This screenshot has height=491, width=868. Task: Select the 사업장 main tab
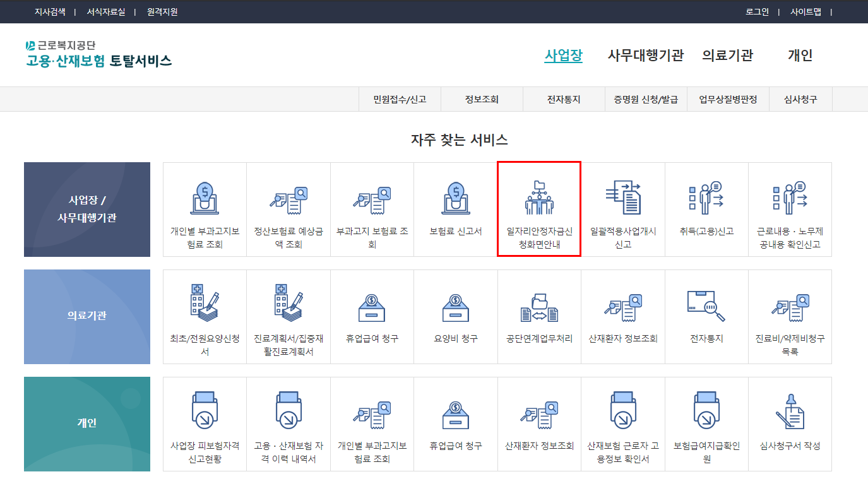click(563, 56)
